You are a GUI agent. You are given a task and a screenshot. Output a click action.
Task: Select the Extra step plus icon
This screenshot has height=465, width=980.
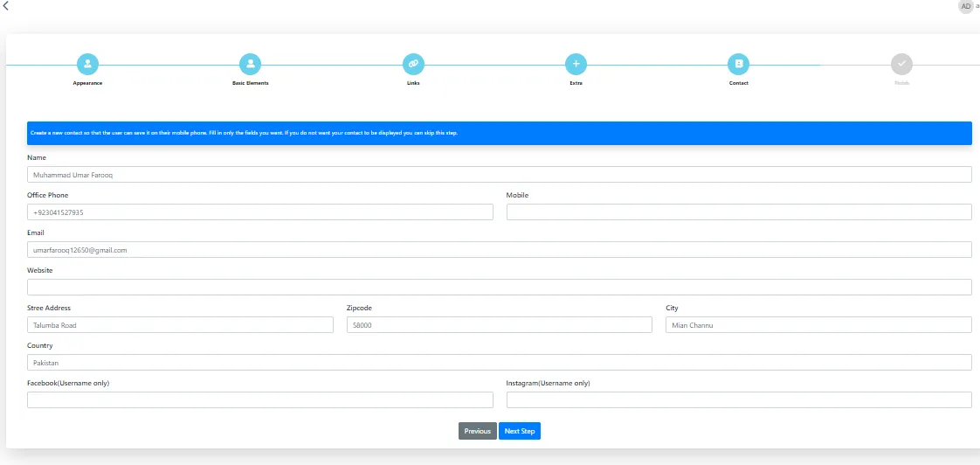coord(576,64)
